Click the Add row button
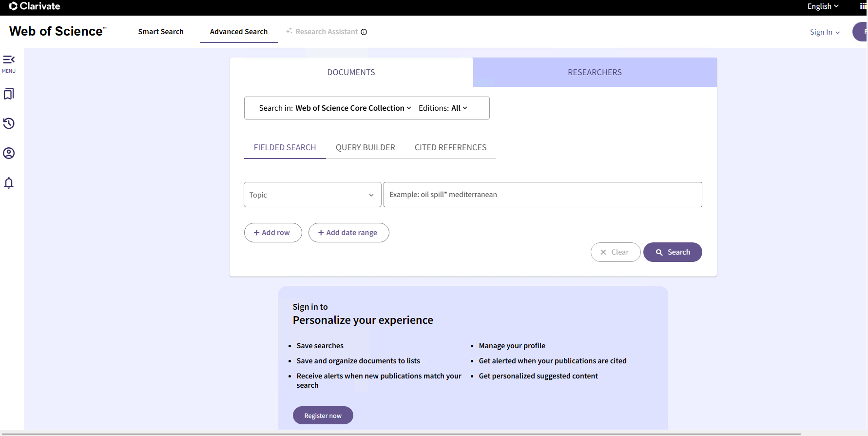Screen dimensions: 868x436 pyautogui.click(x=273, y=233)
